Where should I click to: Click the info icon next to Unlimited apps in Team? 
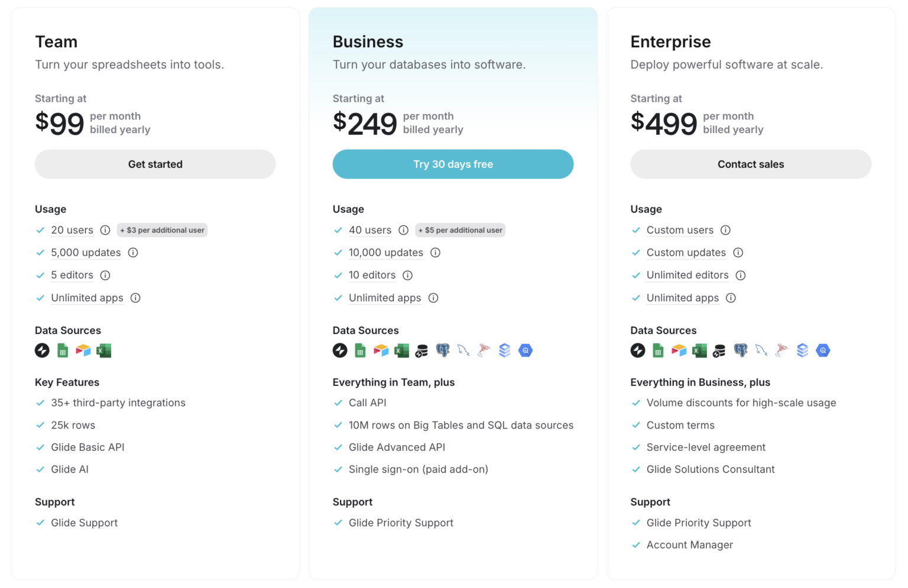[x=135, y=298]
